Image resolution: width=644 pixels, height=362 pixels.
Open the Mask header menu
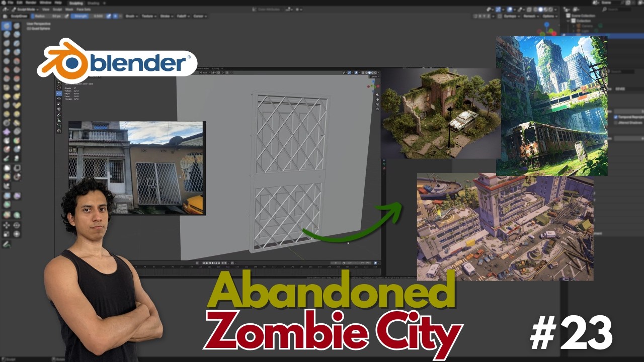[69, 10]
